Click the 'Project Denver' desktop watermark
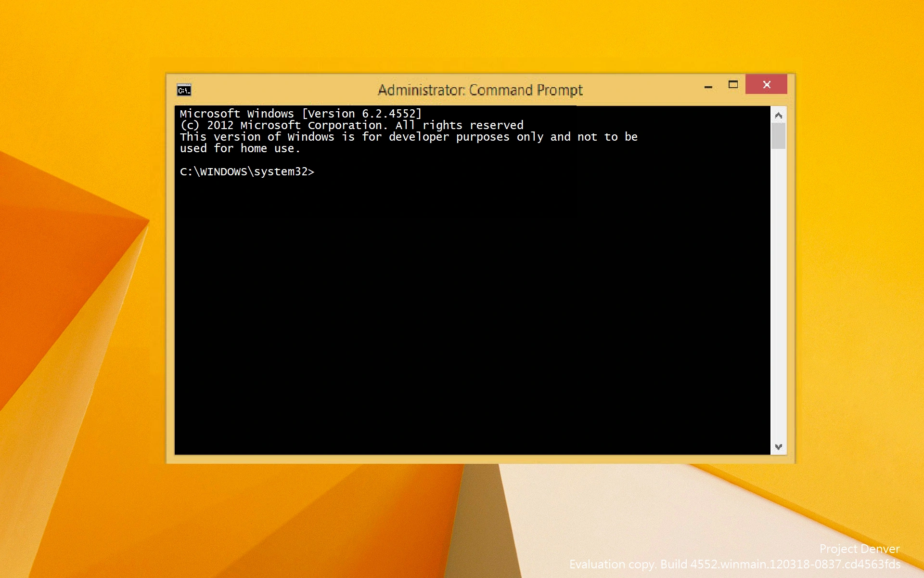924x578 pixels. (859, 549)
